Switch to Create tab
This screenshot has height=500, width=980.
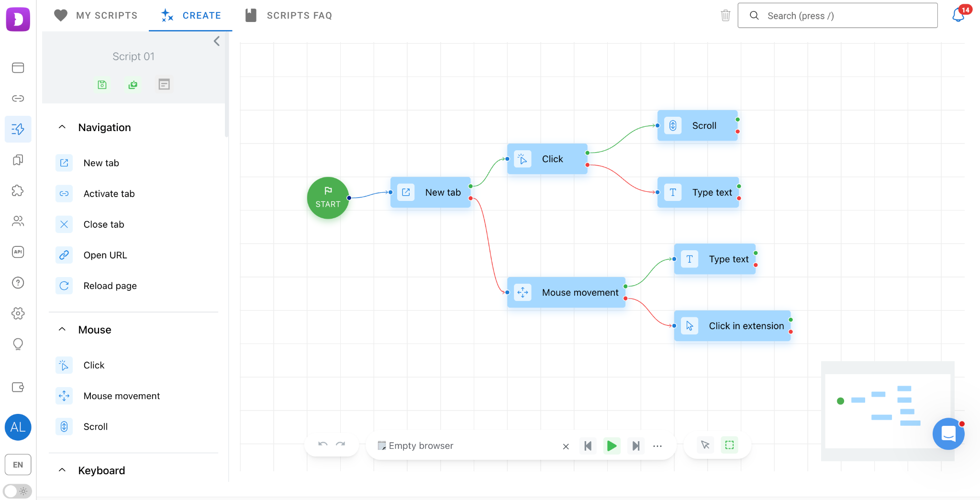pyautogui.click(x=190, y=15)
